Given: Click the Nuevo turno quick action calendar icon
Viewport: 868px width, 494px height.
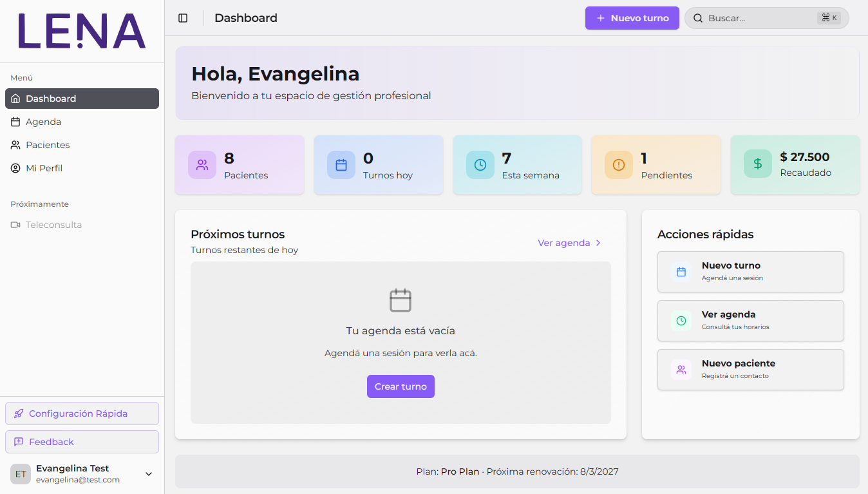Looking at the screenshot, I should [x=681, y=272].
